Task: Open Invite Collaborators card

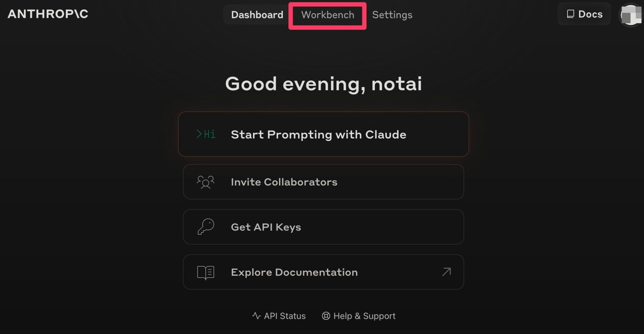Action: pyautogui.click(x=323, y=182)
